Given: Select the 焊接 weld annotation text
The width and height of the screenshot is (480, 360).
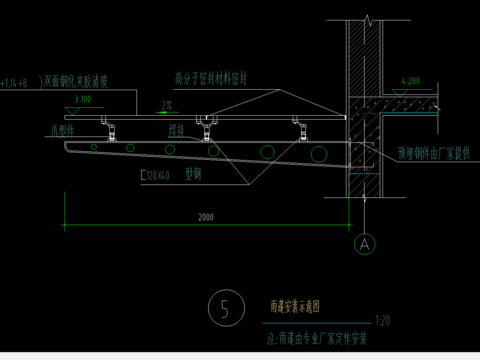Looking at the screenshot, I should [176, 131].
